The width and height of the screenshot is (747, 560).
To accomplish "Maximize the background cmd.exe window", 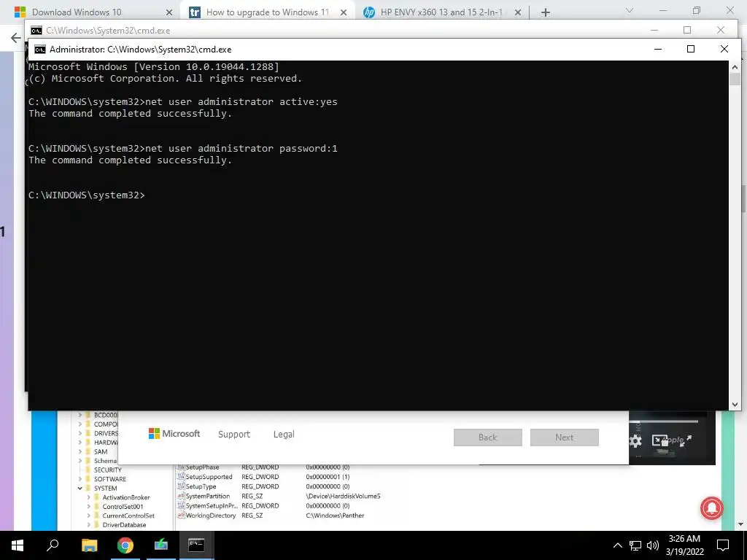I will (687, 30).
